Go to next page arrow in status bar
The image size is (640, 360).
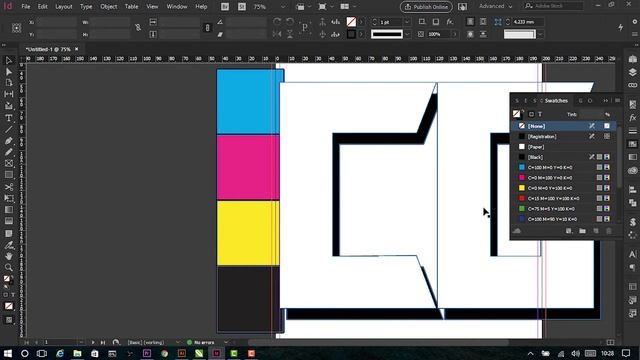pos(93,342)
